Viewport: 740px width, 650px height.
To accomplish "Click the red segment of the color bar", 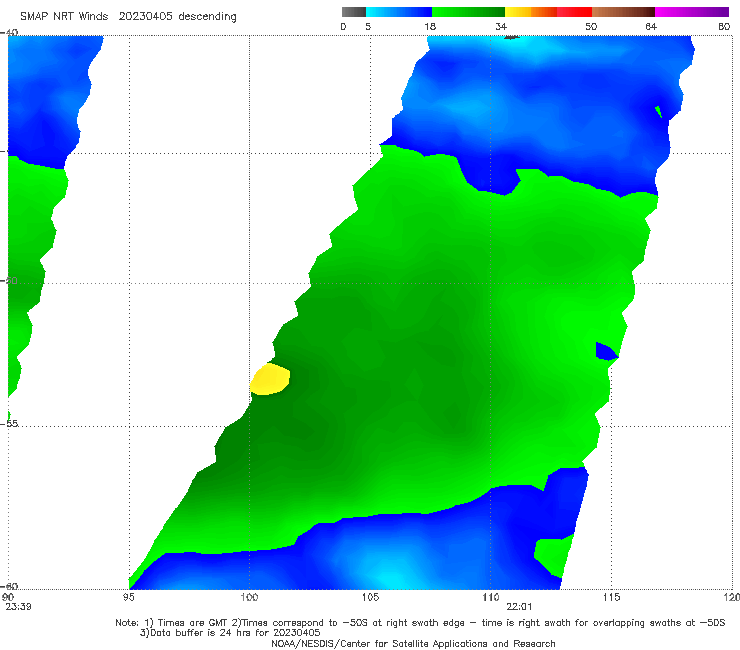I will 574,12.
